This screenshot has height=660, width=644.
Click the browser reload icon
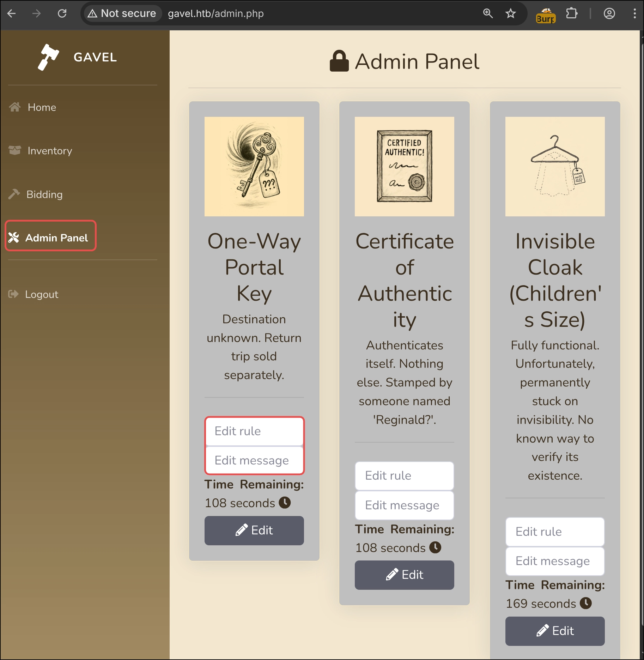click(x=63, y=14)
